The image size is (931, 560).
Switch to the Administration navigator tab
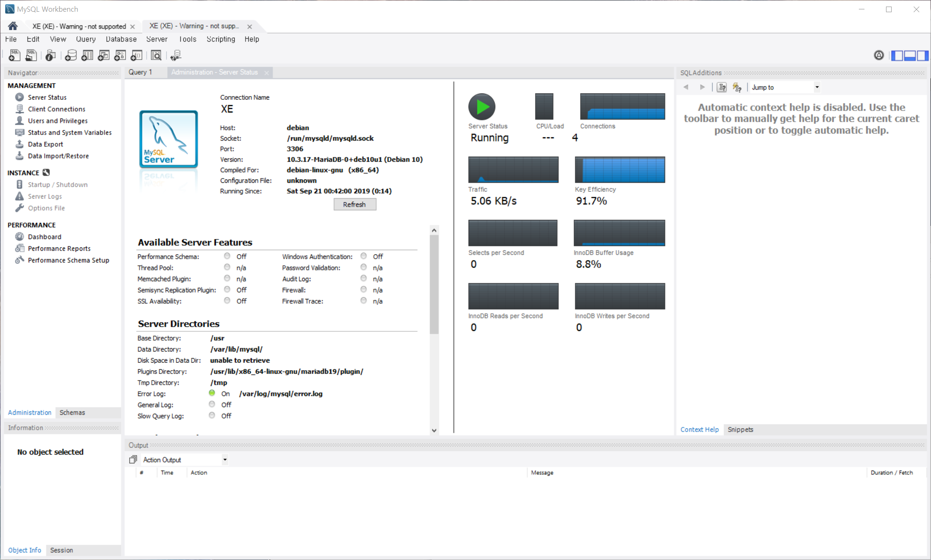click(x=30, y=412)
